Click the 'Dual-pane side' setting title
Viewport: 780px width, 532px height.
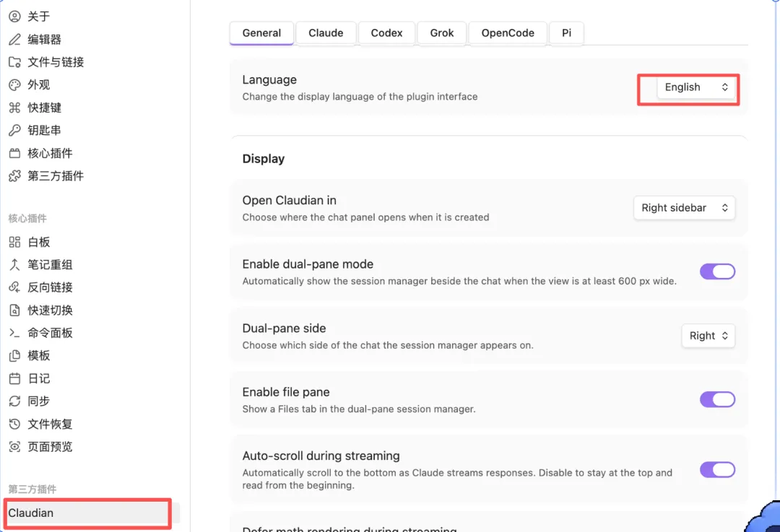coord(284,328)
